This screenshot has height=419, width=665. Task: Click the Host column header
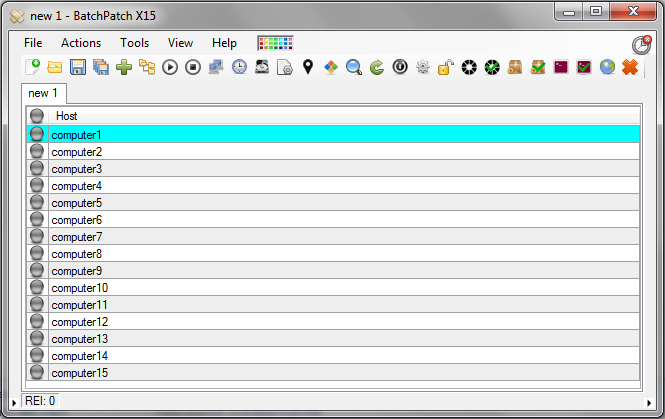point(344,116)
